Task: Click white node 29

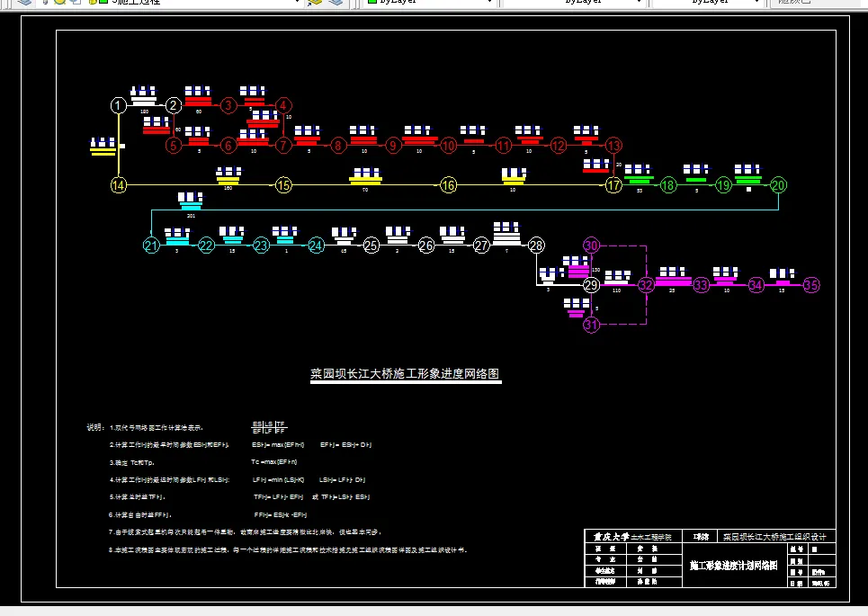Action: coord(591,285)
